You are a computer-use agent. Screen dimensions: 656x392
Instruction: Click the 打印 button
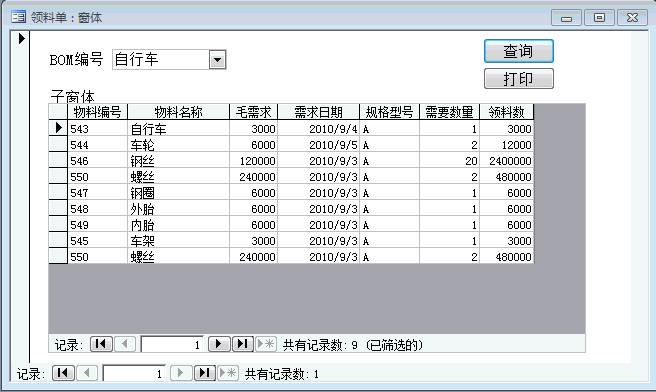(519, 79)
